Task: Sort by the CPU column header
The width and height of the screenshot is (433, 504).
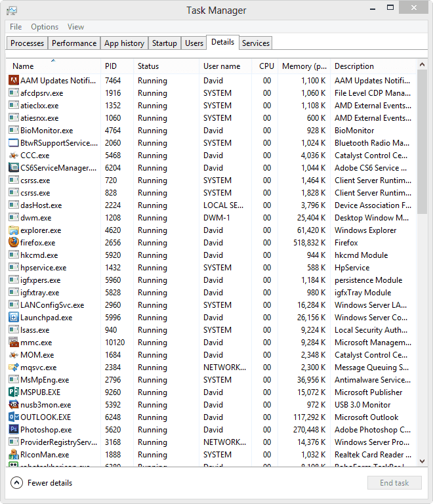Action: [x=264, y=66]
